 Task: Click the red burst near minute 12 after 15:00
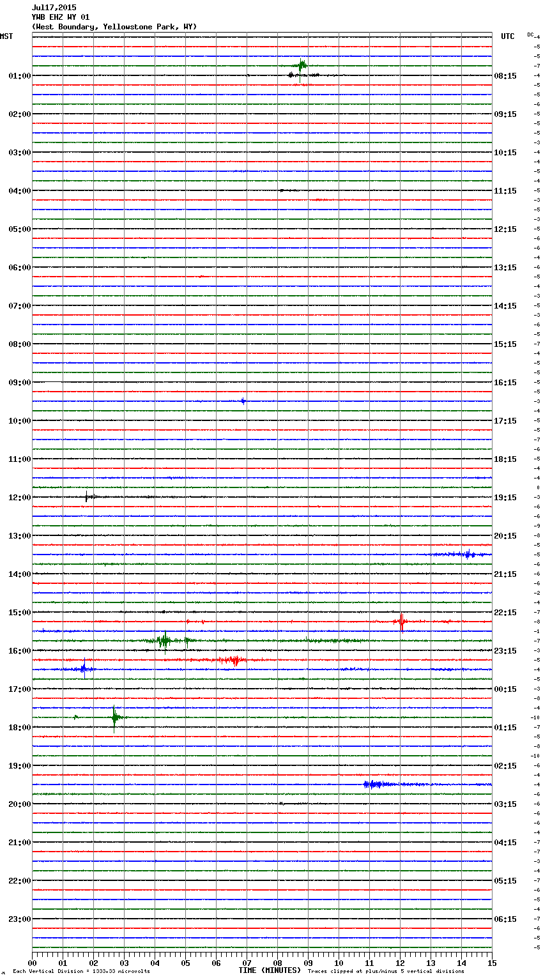[x=401, y=622]
